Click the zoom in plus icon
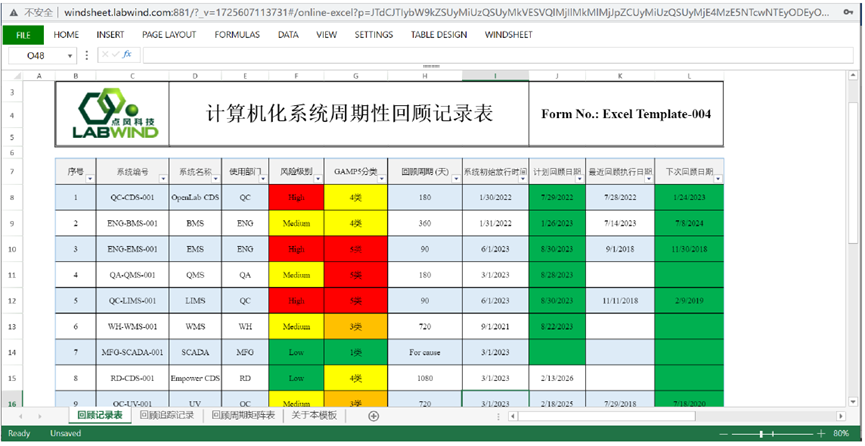The width and height of the screenshot is (865, 446). [823, 434]
